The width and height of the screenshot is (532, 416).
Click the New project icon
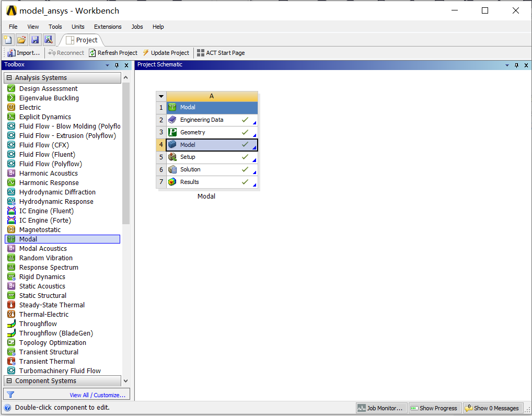click(x=8, y=40)
